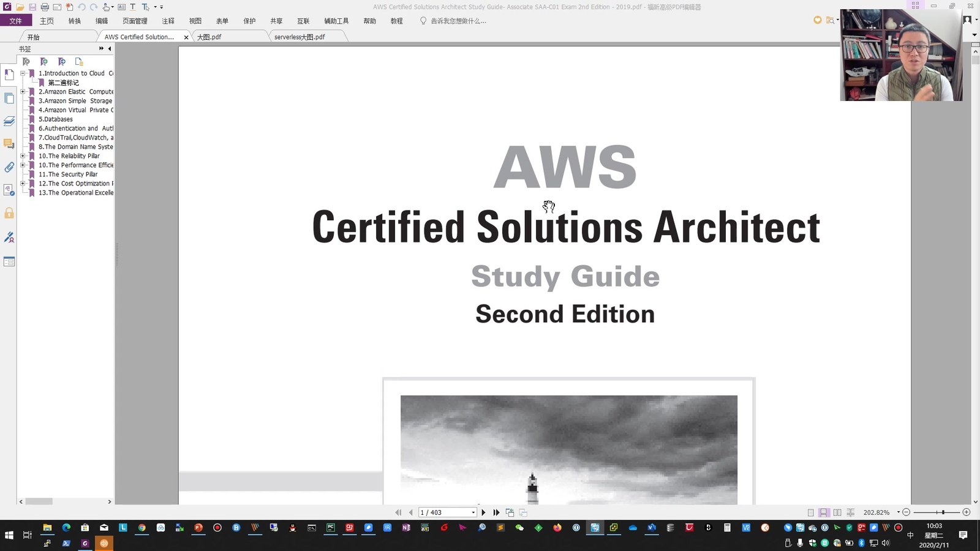Open the 开始 start tab
This screenshot has width=980, height=551.
[33, 37]
